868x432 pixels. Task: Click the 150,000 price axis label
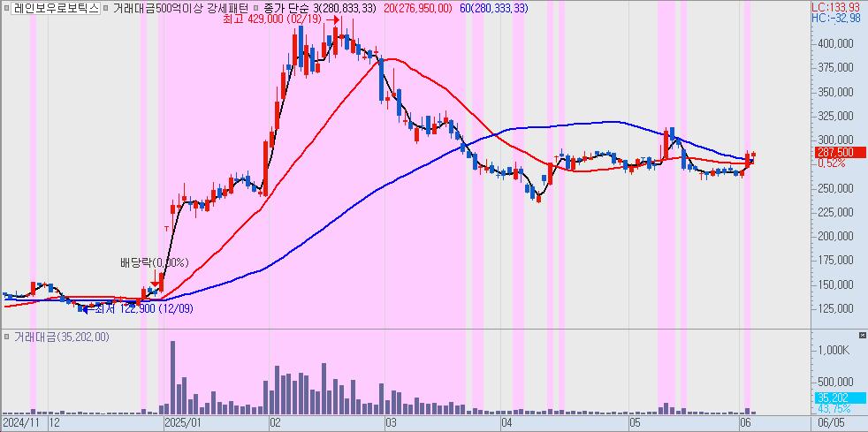tap(834, 284)
